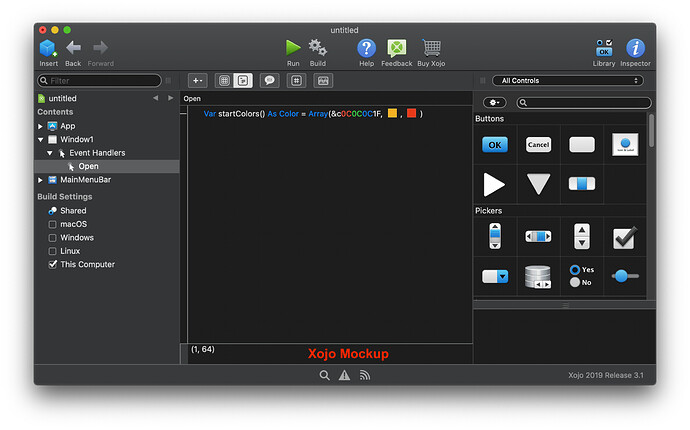Viewport: 690px width, 430px height.
Task: Select the right-pointing disclosure triangle control
Action: click(x=494, y=184)
